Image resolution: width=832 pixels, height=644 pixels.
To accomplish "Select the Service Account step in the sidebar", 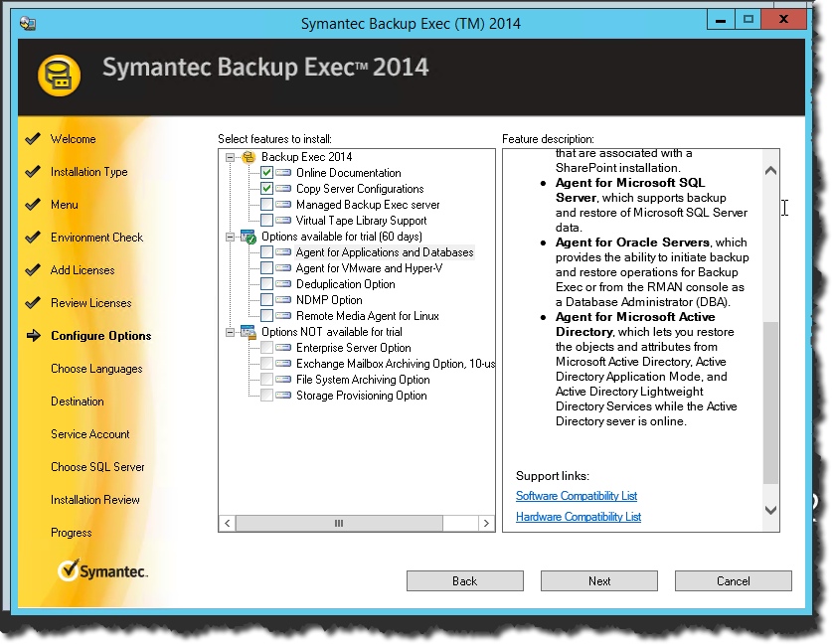I will pyautogui.click(x=90, y=434).
